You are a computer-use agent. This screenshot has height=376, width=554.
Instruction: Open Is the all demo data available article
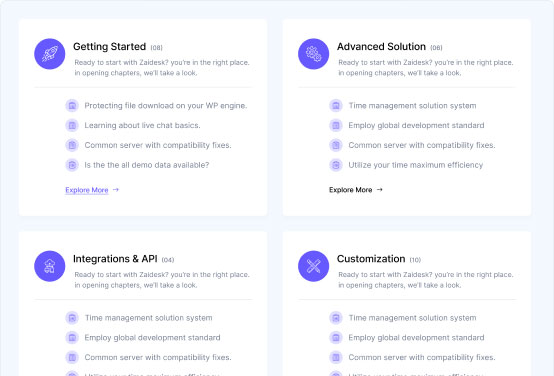click(147, 165)
